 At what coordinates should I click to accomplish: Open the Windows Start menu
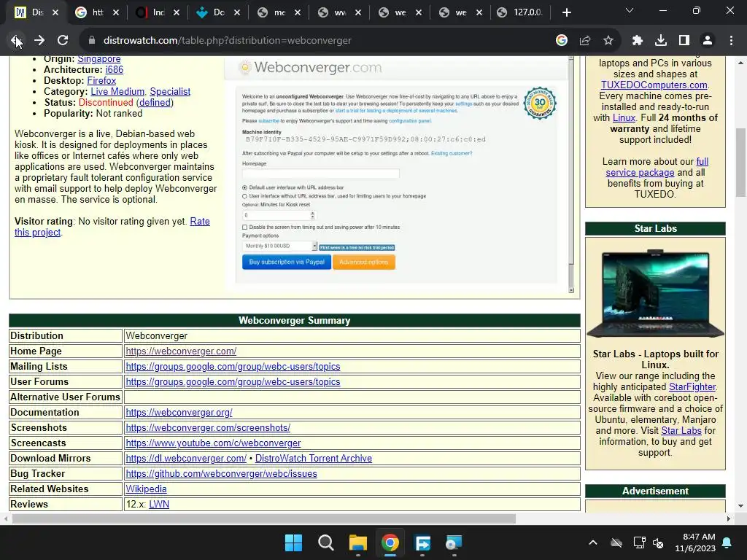[293, 542]
